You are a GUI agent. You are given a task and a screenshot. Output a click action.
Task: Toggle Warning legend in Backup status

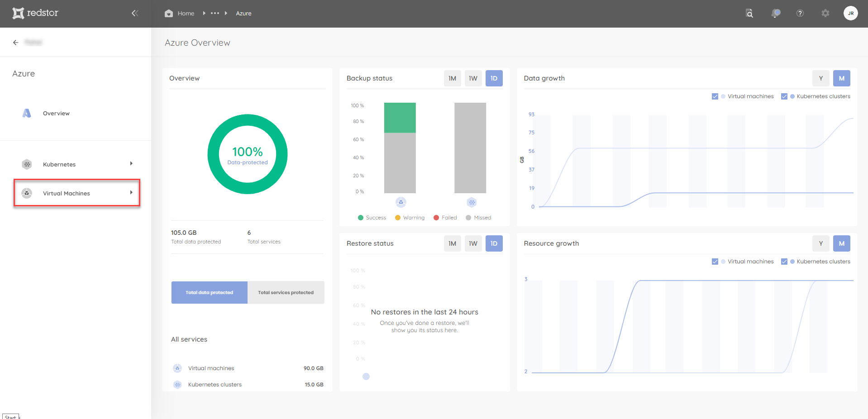[410, 218]
